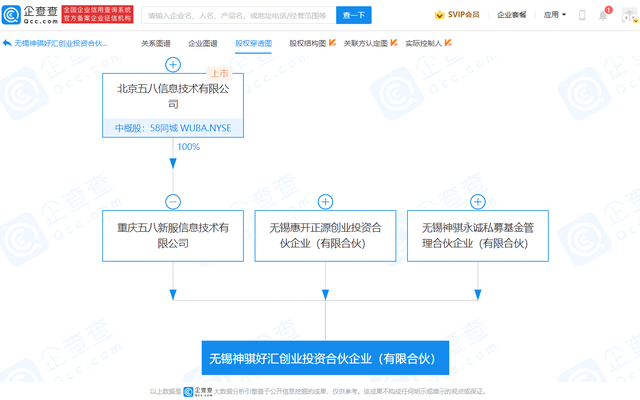Viewport: 640px width, 400px height.
Task: Go back via the arrow before 无锡神骐好汇
Action: click(7, 43)
